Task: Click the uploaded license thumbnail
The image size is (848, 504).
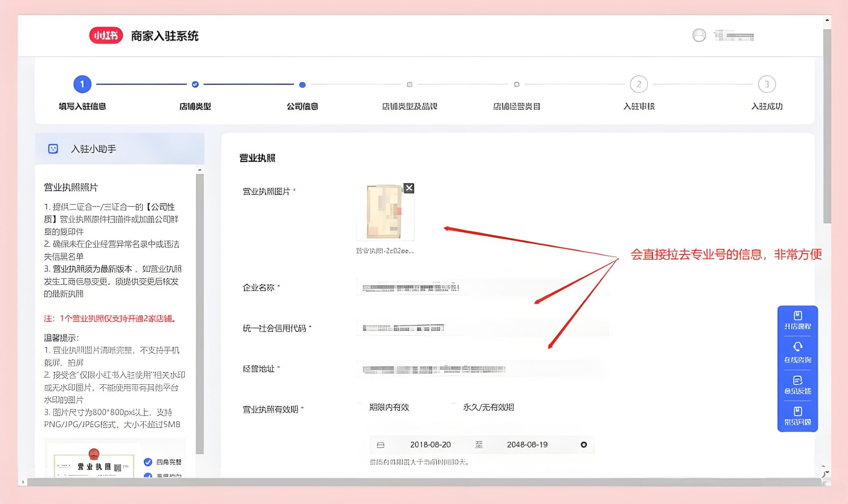Action: pos(384,212)
